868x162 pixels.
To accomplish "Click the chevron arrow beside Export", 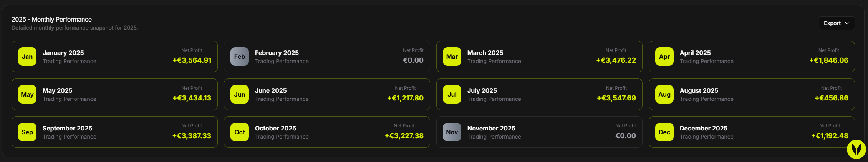I will click(x=847, y=23).
